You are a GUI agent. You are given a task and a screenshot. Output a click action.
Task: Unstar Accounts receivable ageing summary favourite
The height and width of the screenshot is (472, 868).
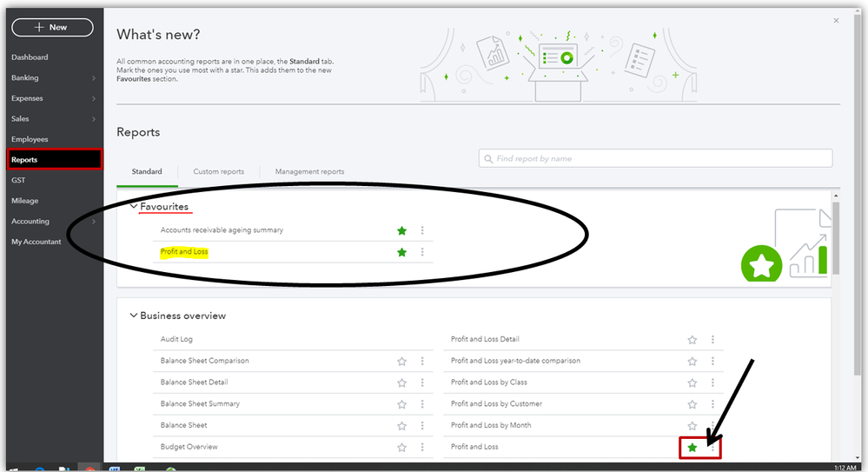[x=402, y=230]
